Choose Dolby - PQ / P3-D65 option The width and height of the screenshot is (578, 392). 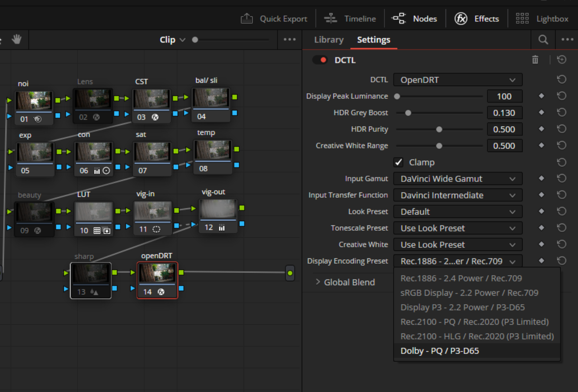440,351
